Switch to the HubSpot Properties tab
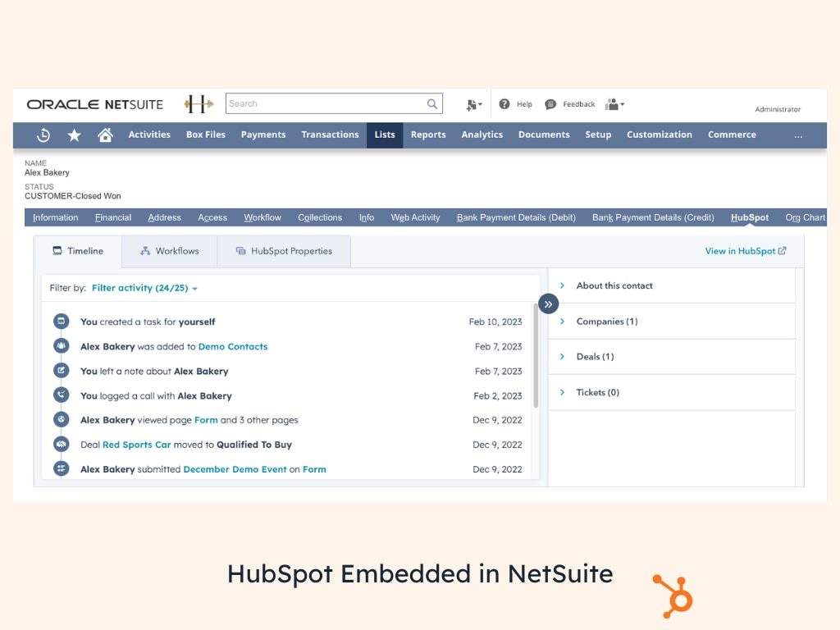This screenshot has width=840, height=630. tap(284, 251)
